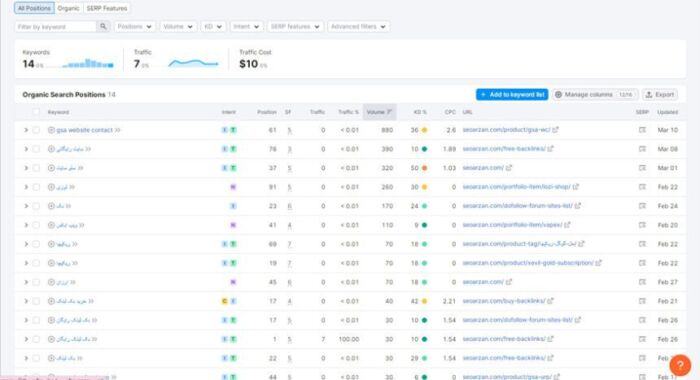The image size is (700, 380).
Task: Open the Advanced filters dropdown
Action: [358, 27]
